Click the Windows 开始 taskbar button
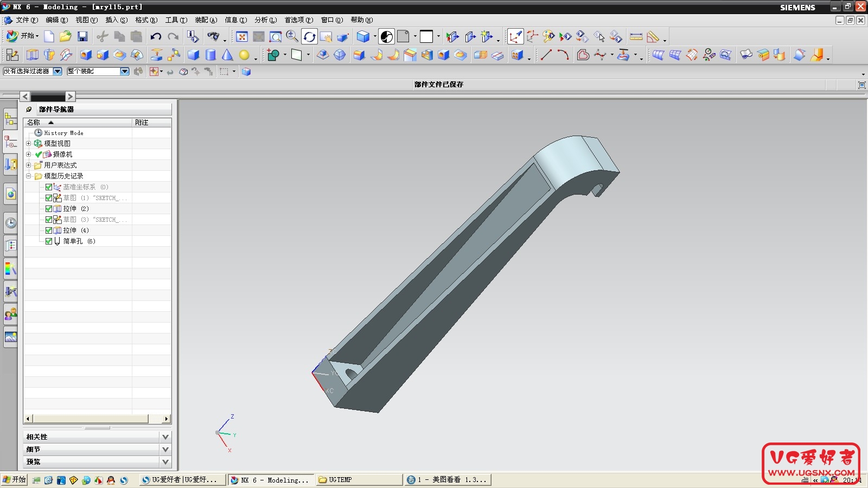 [14, 480]
